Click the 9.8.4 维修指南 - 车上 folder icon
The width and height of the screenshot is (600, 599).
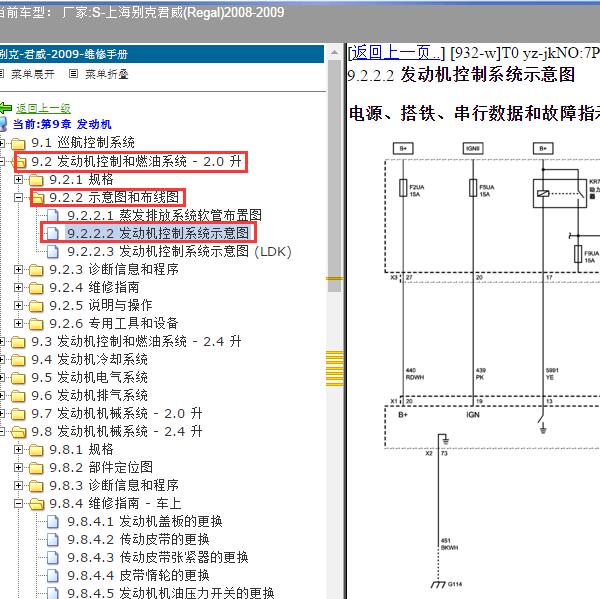(x=36, y=503)
